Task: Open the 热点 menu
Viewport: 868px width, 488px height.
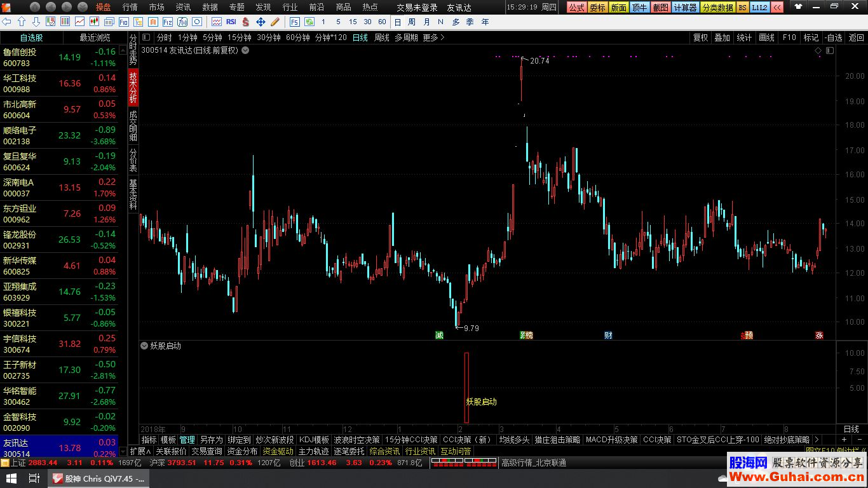Action: click(370, 8)
